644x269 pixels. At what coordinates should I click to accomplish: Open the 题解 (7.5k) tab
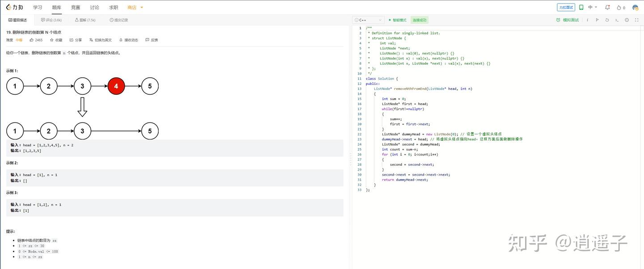pyautogui.click(x=85, y=20)
